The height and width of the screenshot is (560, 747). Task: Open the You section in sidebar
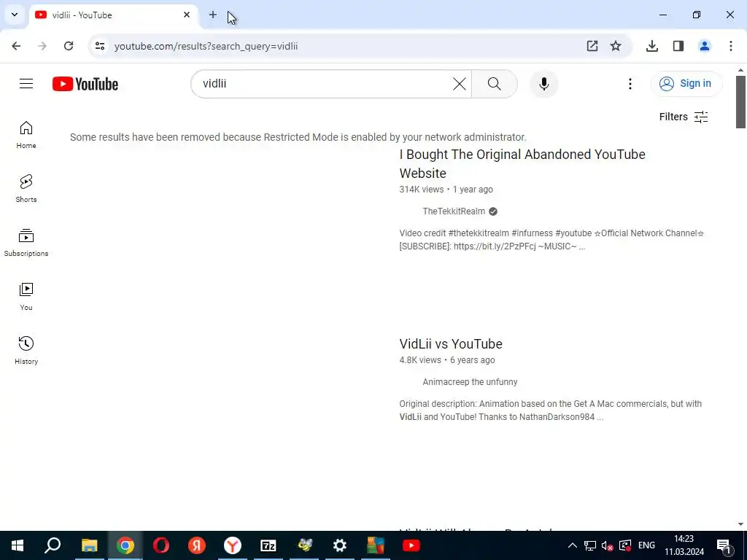(x=26, y=296)
